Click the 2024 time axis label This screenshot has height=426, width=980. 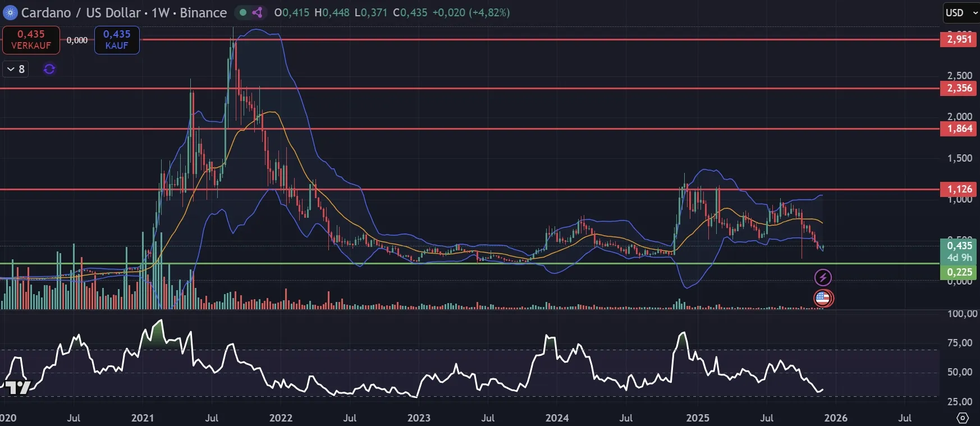[557, 418]
